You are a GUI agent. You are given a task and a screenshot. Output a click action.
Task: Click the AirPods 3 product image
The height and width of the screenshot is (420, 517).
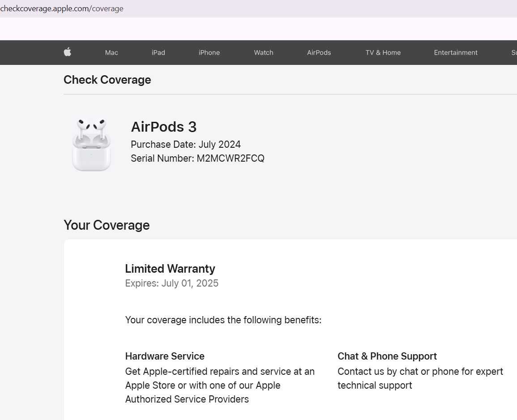(91, 145)
